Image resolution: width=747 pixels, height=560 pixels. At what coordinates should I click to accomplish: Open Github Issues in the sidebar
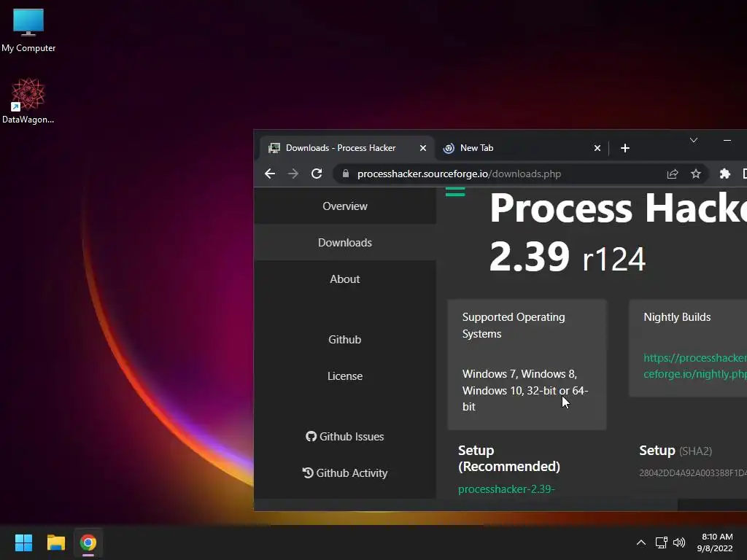click(x=345, y=437)
